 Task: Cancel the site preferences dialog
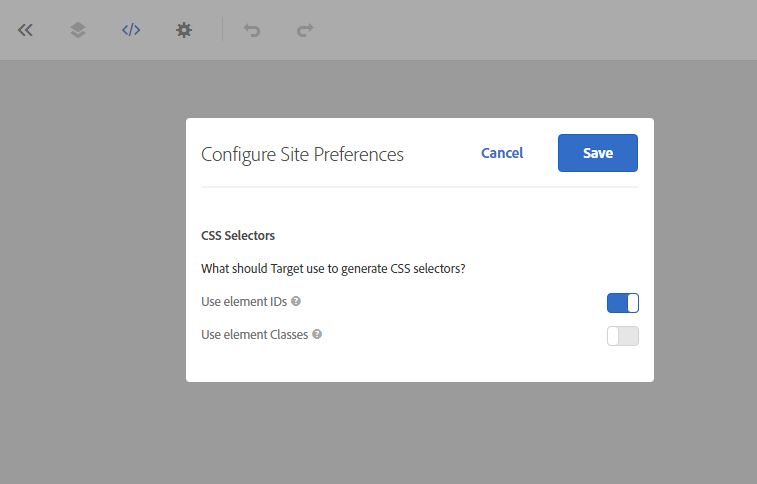pos(502,153)
